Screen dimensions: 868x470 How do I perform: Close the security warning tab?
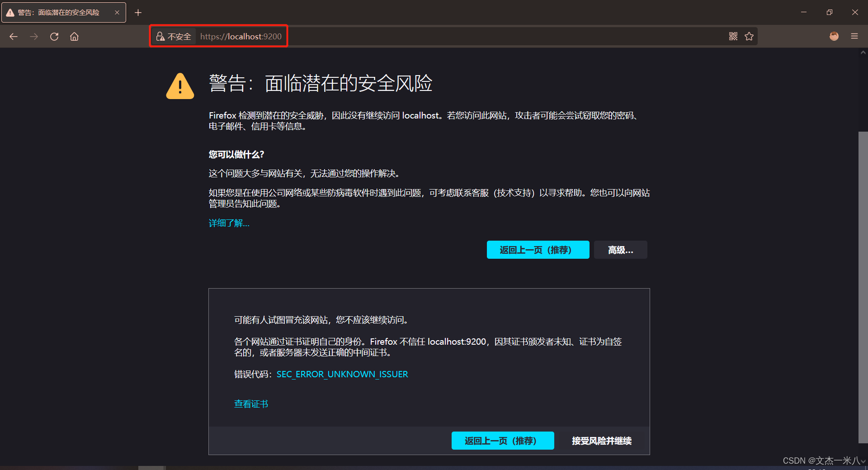coord(117,13)
